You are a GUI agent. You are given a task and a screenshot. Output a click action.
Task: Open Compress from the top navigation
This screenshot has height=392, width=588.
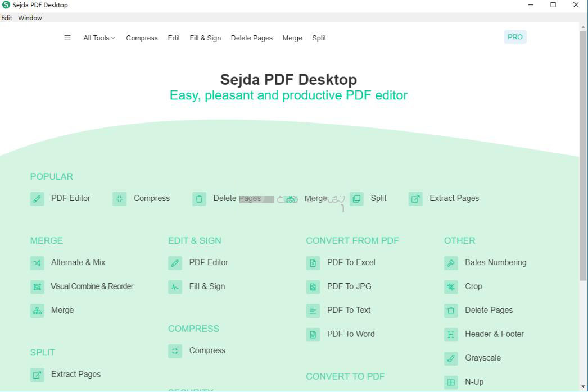click(x=142, y=38)
